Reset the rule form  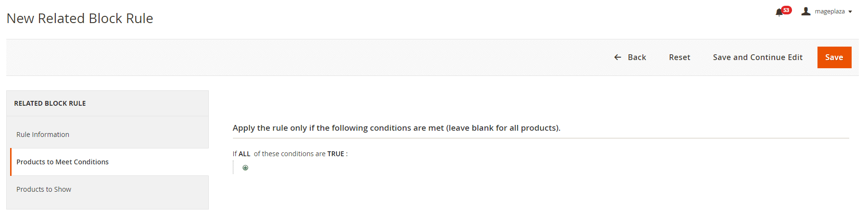point(679,57)
